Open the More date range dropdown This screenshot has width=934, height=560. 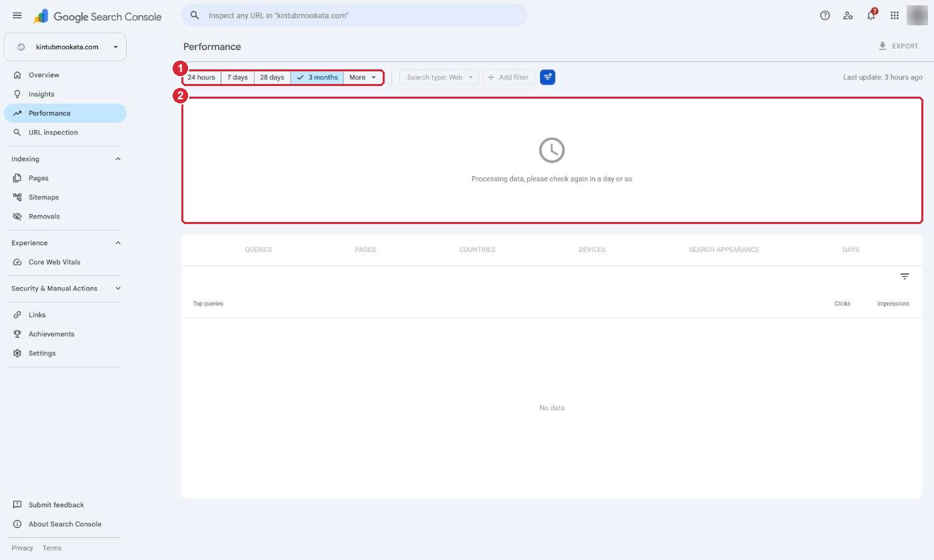[363, 77]
